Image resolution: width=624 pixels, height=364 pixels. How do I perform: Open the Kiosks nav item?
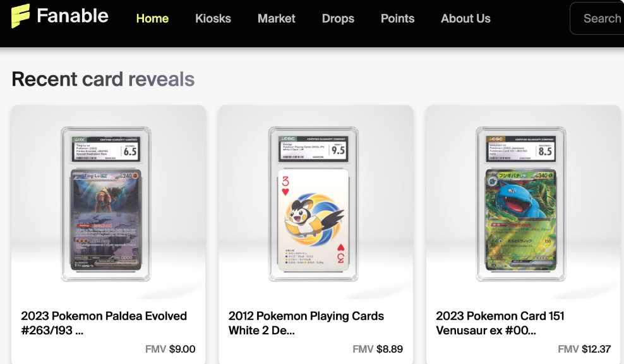coord(213,18)
